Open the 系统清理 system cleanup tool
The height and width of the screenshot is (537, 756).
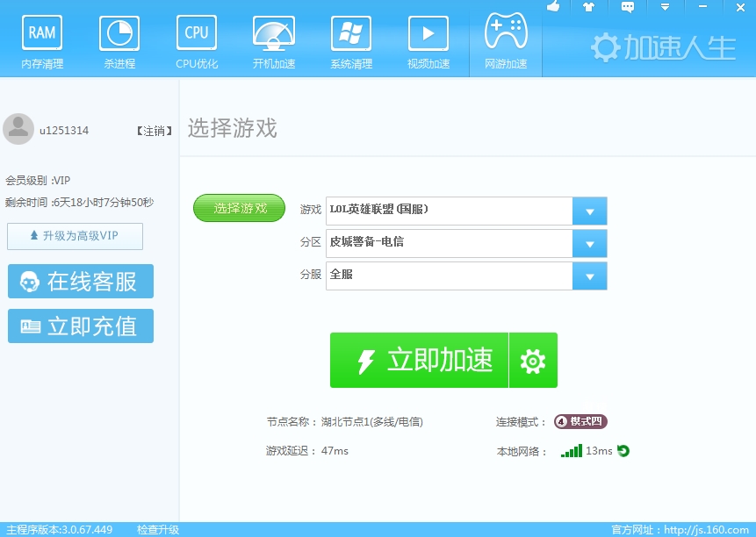tap(350, 39)
